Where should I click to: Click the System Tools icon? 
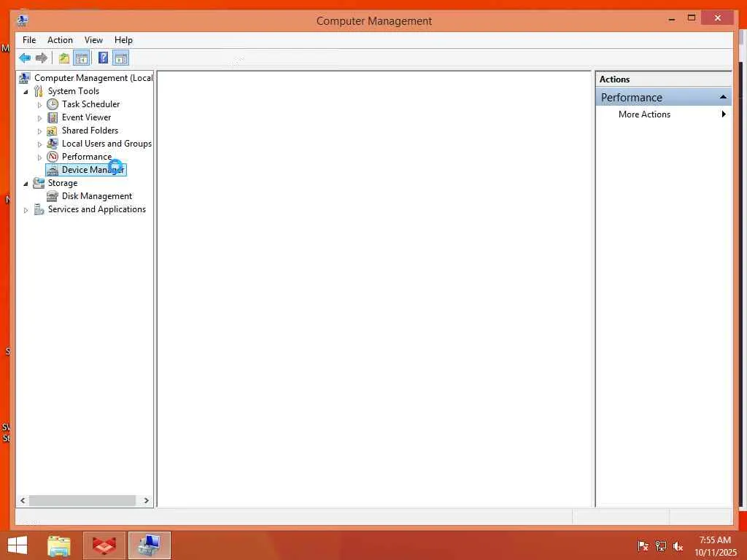tap(39, 91)
